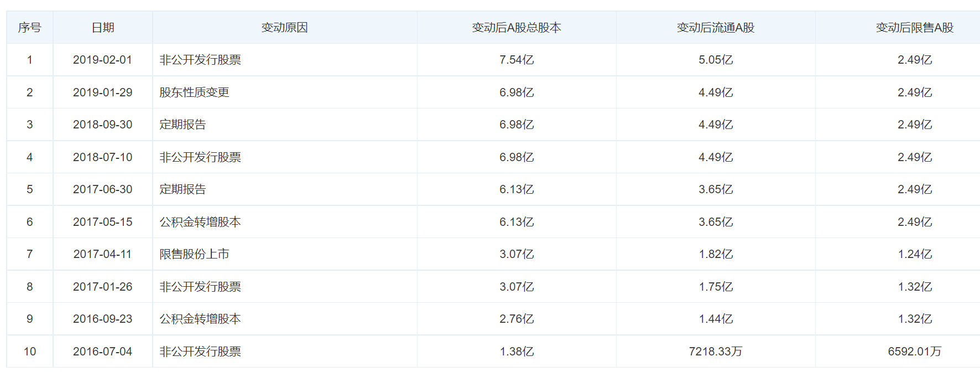Click 公积金转增股本 in the 2017-05-15 row
The width and height of the screenshot is (980, 382).
[x=200, y=222]
